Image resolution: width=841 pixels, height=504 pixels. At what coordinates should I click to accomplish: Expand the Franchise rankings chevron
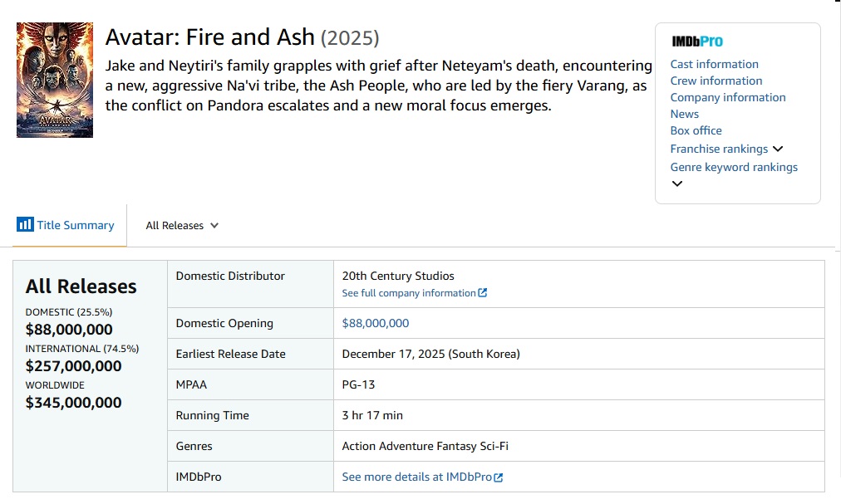point(778,149)
